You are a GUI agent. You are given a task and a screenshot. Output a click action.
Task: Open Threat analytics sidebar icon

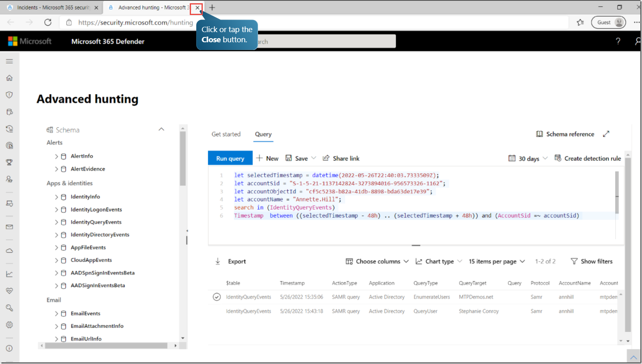[9, 145]
